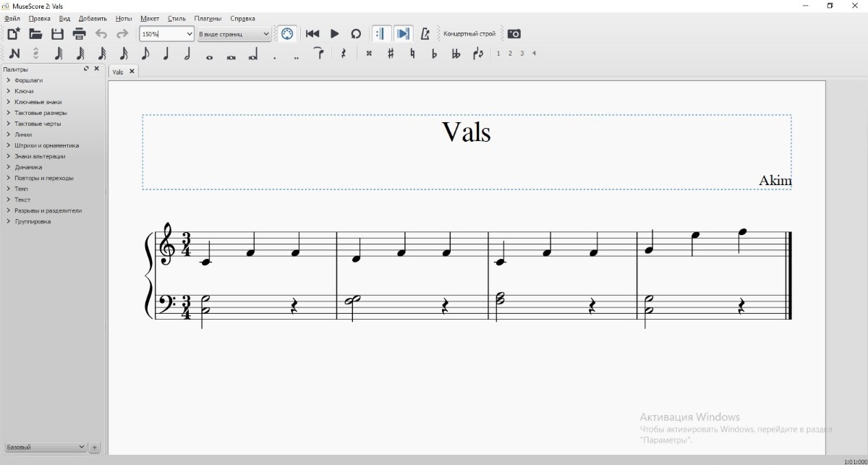Viewport: 868px width, 465px height.
Task: Select the rest symbol in the toolbar
Action: pos(344,54)
